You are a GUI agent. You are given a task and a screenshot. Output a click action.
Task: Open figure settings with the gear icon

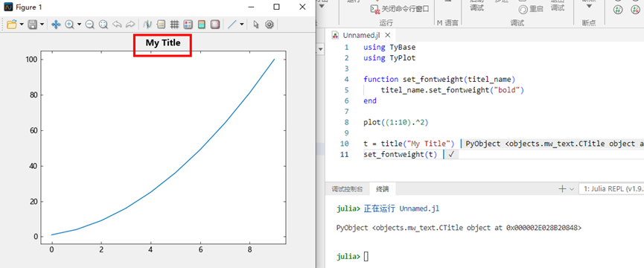coord(269,25)
